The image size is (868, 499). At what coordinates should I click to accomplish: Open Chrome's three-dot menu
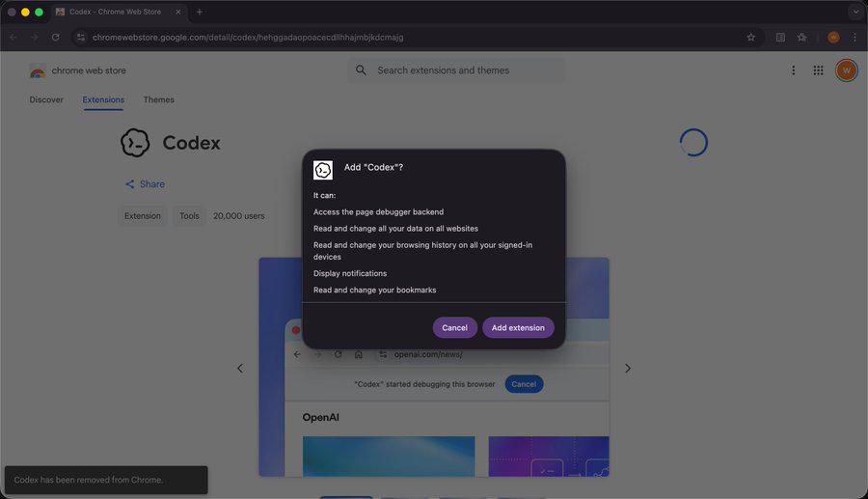(x=854, y=37)
